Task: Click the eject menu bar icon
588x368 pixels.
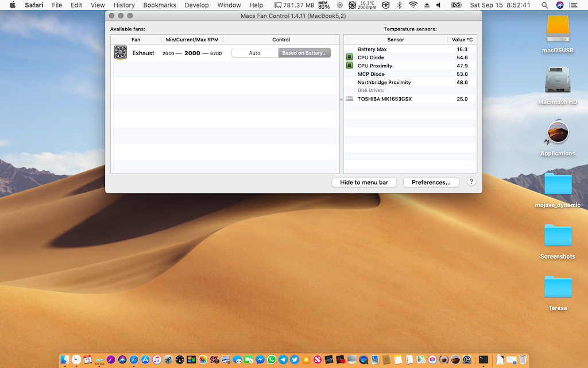Action: click(x=427, y=5)
